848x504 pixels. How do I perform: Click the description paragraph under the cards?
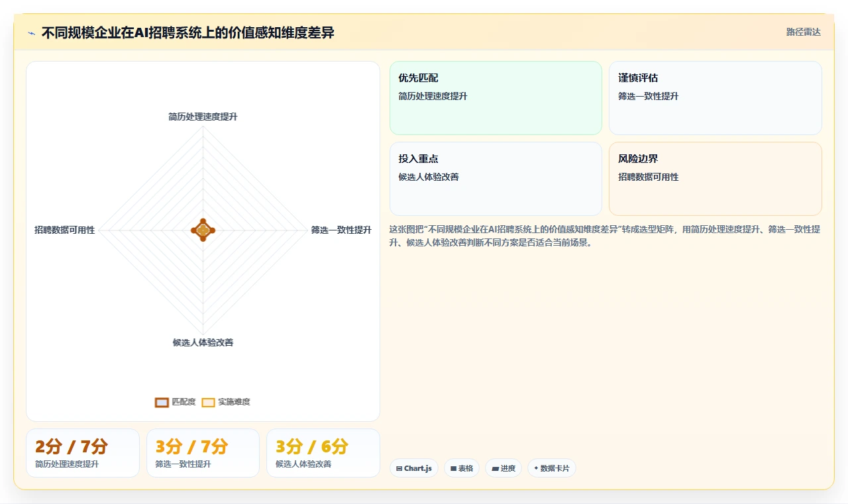click(x=605, y=236)
